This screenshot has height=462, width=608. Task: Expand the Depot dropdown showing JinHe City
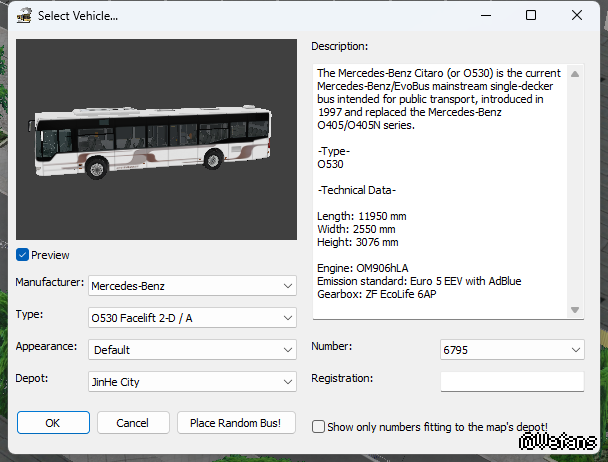[x=192, y=382]
